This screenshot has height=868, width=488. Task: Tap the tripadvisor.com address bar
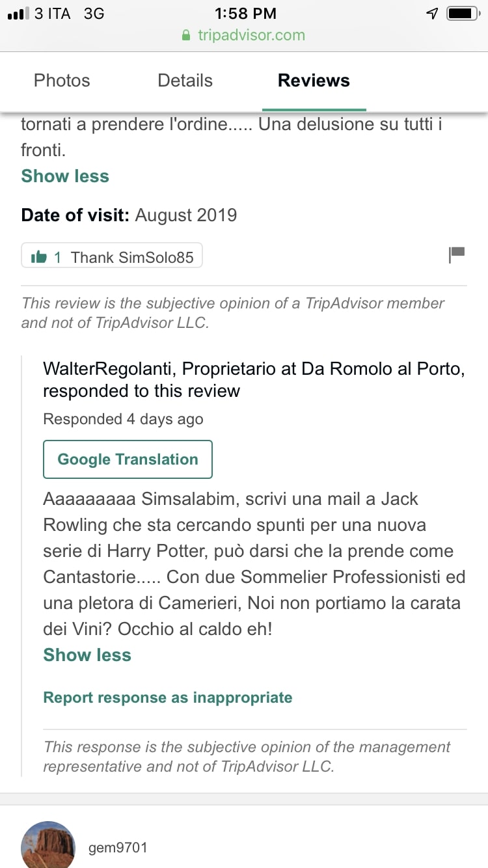244,35
